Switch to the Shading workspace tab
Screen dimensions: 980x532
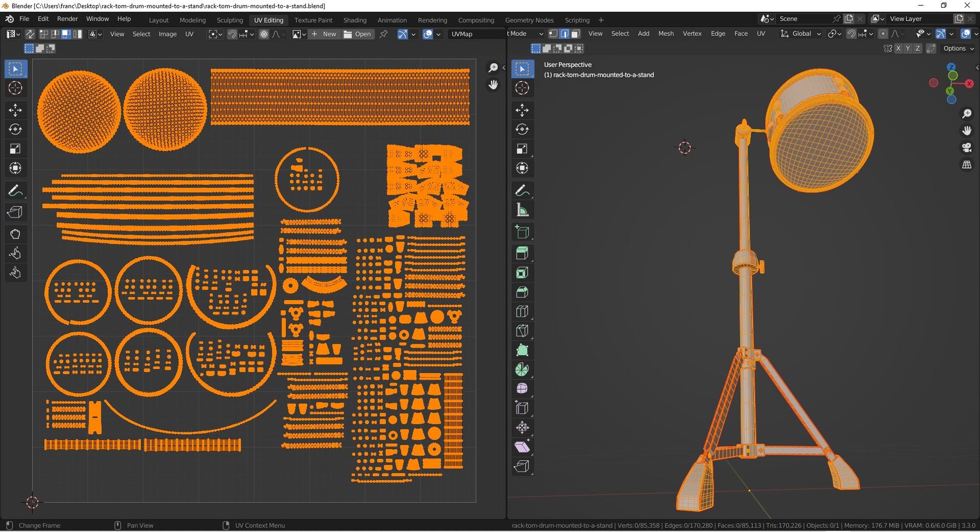pos(355,20)
